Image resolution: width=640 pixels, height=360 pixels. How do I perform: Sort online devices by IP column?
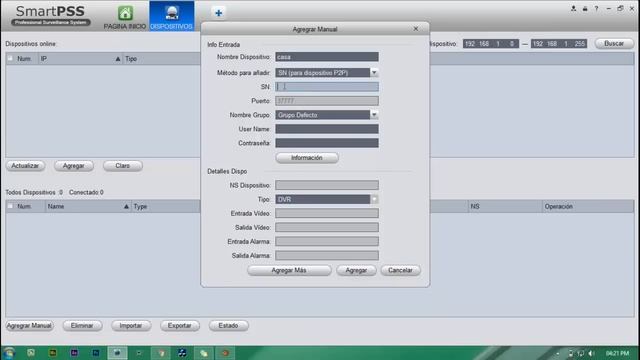pyautogui.click(x=80, y=59)
